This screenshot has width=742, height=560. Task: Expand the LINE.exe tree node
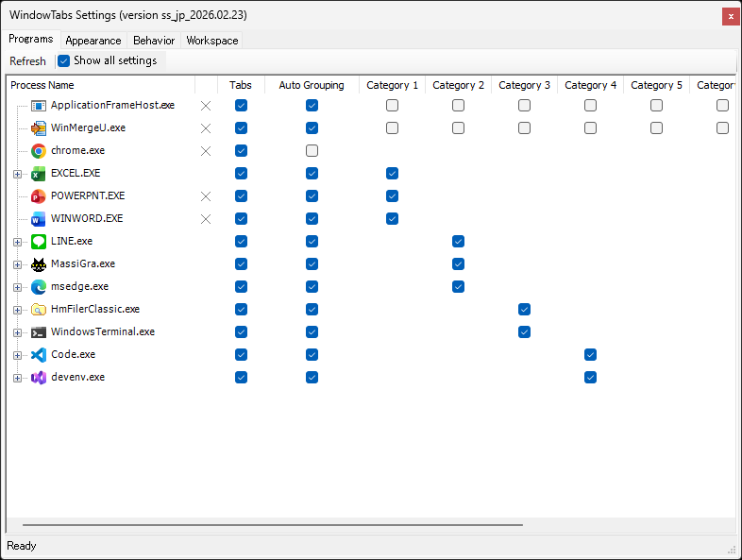click(18, 243)
